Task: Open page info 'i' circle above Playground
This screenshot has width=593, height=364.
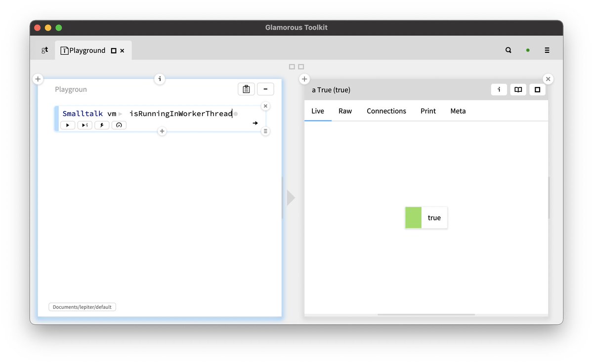Action: (x=160, y=79)
